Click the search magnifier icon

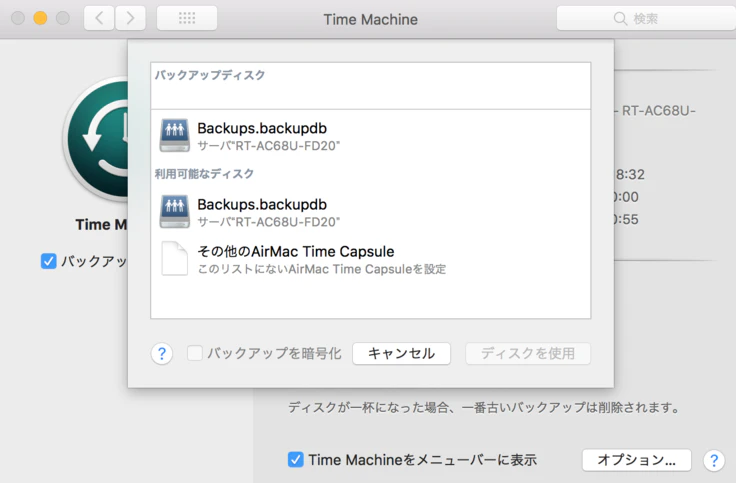[620, 19]
